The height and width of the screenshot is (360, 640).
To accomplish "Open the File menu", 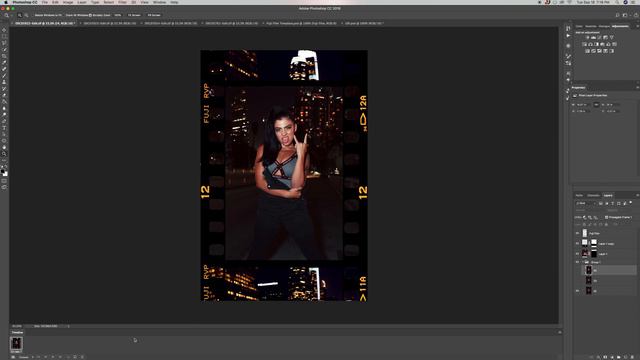I will [45, 2].
